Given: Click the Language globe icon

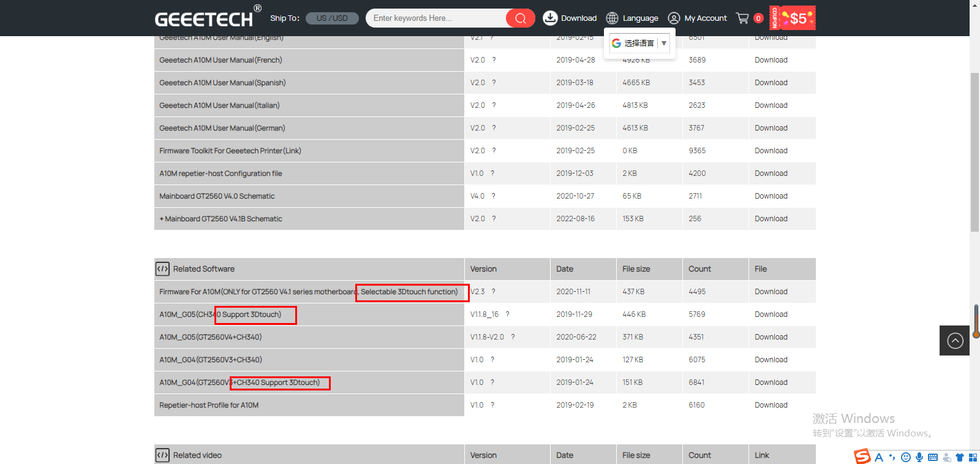Looking at the screenshot, I should (x=612, y=18).
